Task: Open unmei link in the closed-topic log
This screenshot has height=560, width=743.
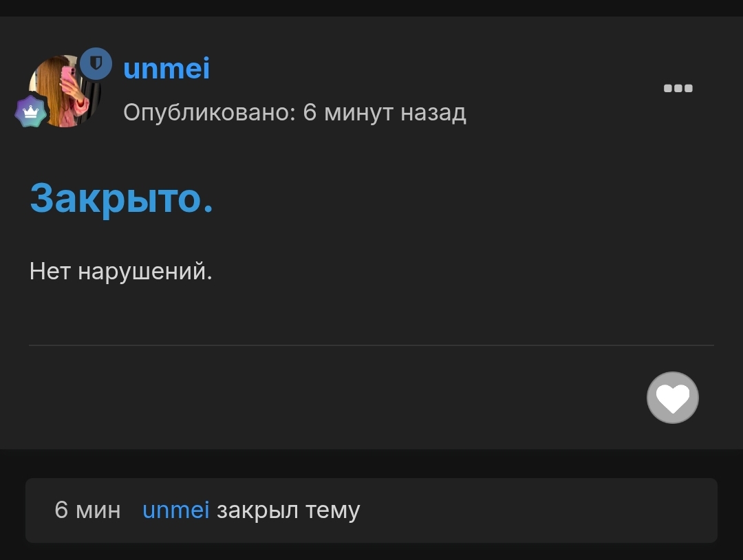Action: (x=176, y=510)
